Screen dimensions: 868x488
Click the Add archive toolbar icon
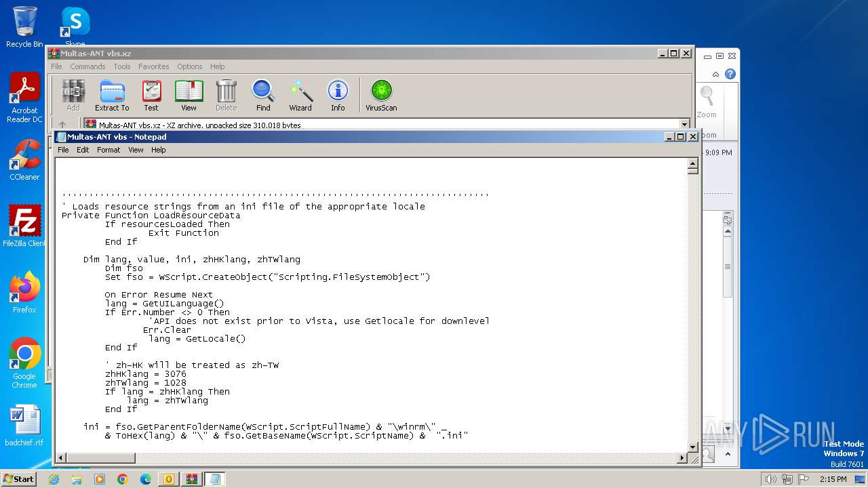(73, 95)
